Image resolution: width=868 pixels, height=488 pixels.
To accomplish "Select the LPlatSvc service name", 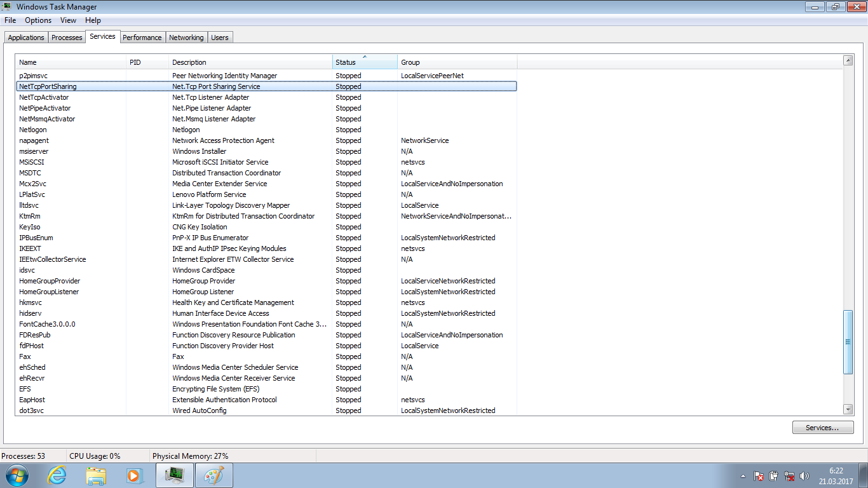I will click(x=32, y=194).
